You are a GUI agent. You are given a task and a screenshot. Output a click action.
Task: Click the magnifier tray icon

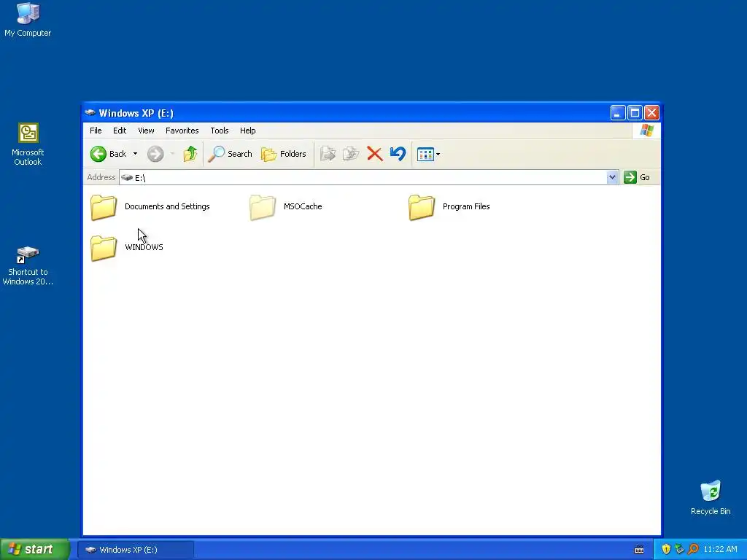pos(693,550)
